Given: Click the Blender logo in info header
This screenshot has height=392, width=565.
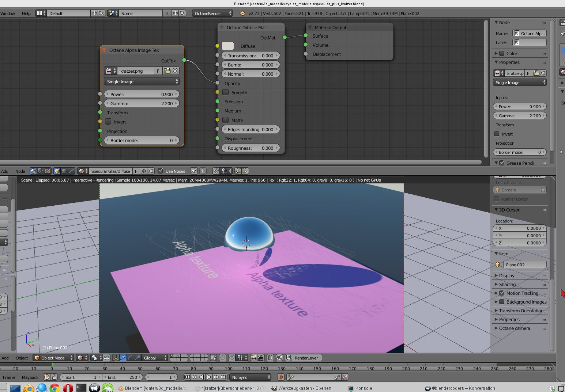Looking at the screenshot, I should tap(242, 13).
